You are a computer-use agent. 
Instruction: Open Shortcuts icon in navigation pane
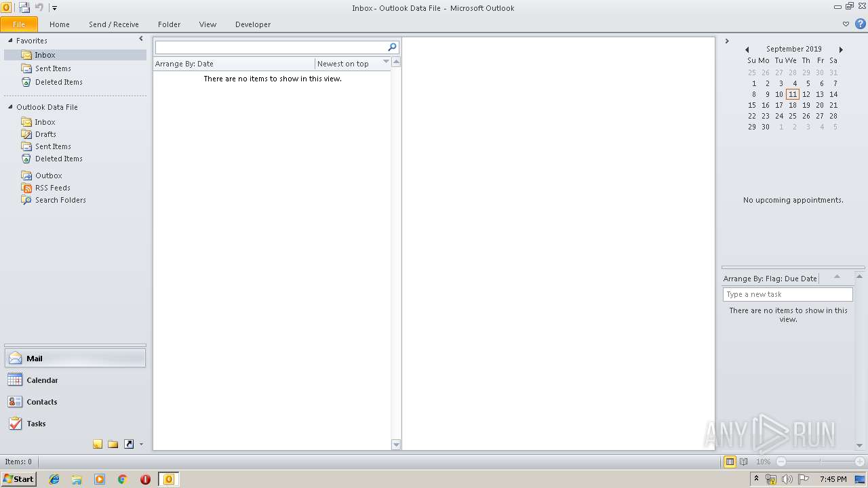pos(129,445)
